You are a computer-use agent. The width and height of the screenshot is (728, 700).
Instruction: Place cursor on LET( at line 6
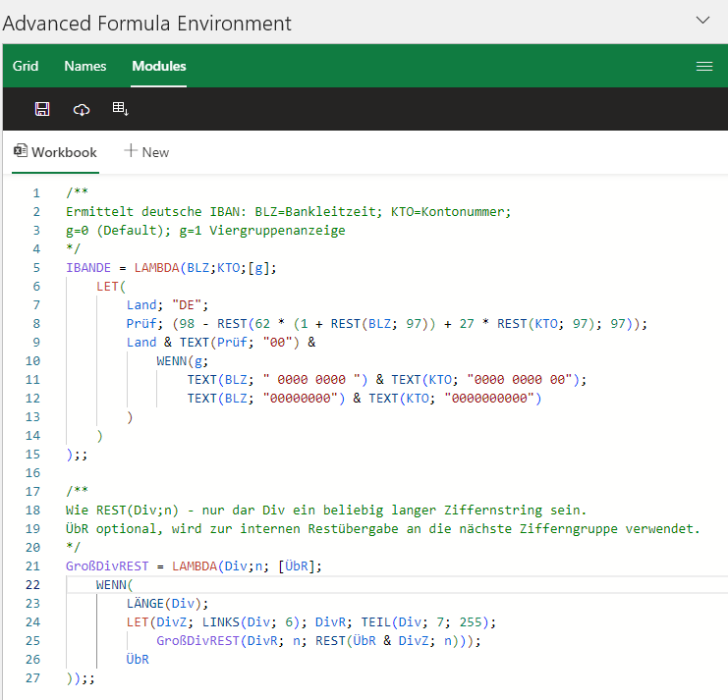tap(111, 287)
